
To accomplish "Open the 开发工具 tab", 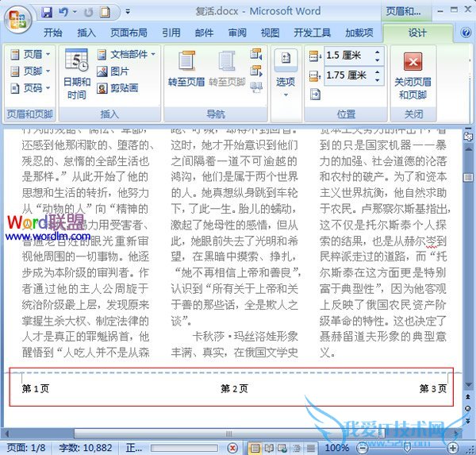I will [x=312, y=33].
